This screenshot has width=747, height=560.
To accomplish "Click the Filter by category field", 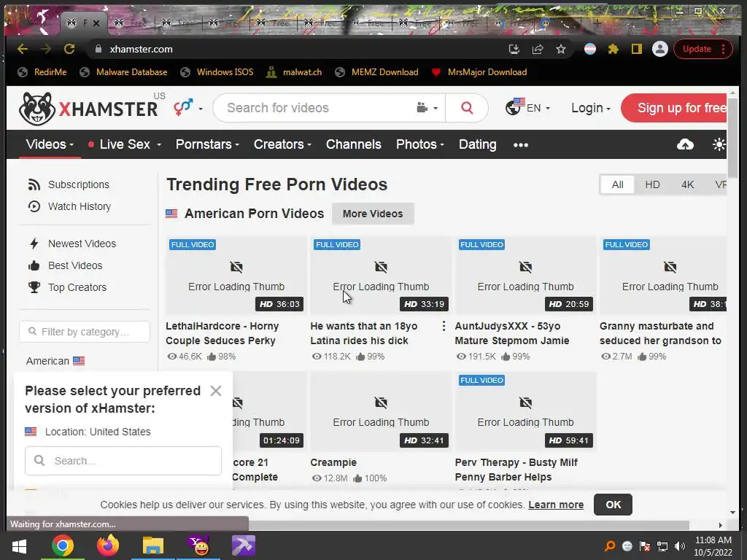I will (85, 332).
